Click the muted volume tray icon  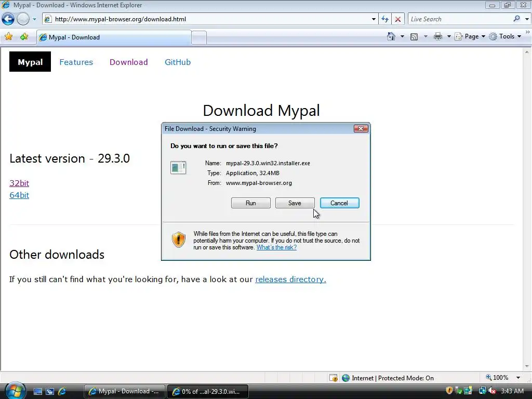[x=492, y=391]
